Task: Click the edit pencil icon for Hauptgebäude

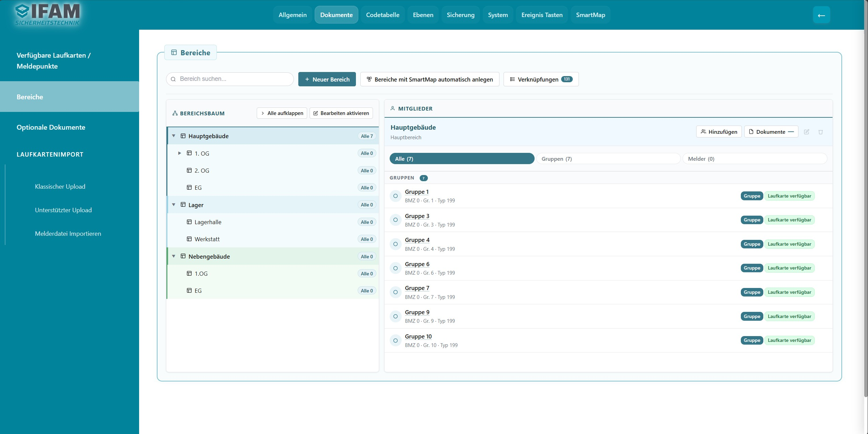Action: (x=806, y=132)
